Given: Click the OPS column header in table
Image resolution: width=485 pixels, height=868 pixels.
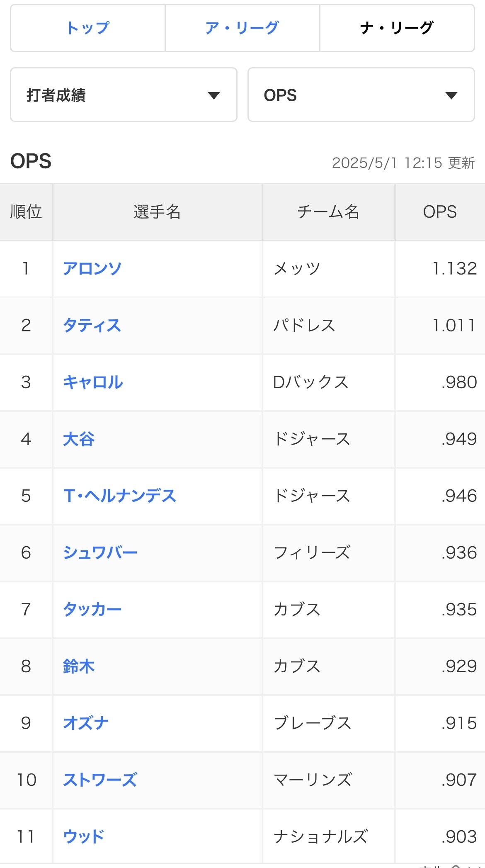Looking at the screenshot, I should coord(440,212).
